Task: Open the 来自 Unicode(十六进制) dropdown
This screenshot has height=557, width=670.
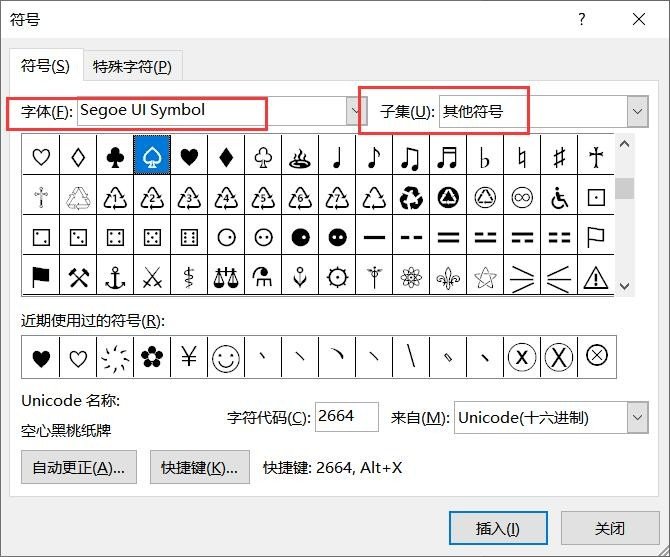Action: click(x=637, y=417)
